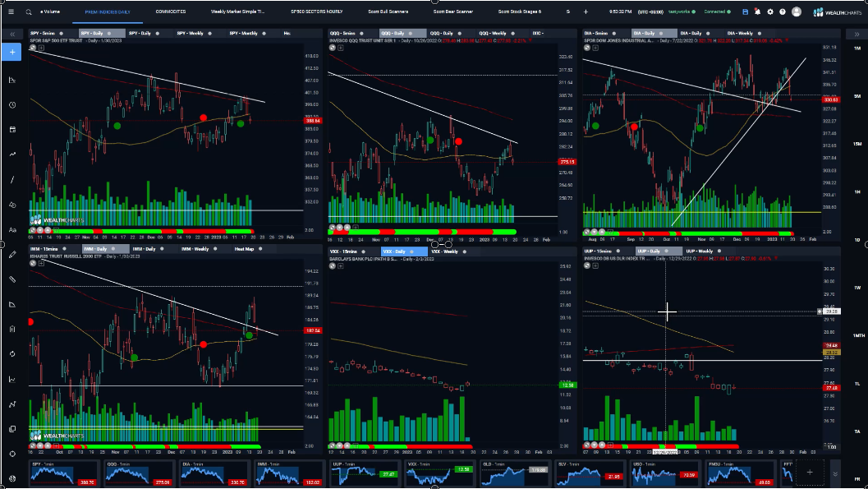Image resolution: width=868 pixels, height=489 pixels.
Task: Toggle the UUP chart round indicator icon
Action: 587,265
